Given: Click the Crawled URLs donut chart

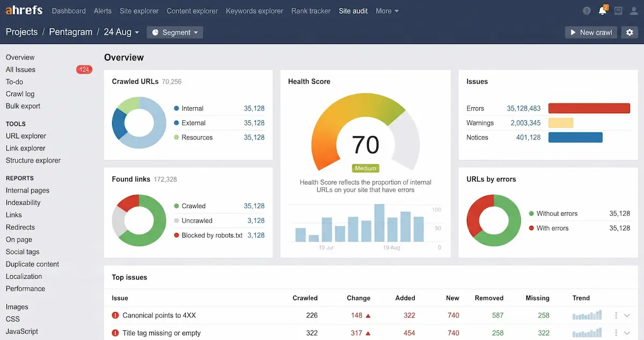Looking at the screenshot, I should pyautogui.click(x=139, y=123).
